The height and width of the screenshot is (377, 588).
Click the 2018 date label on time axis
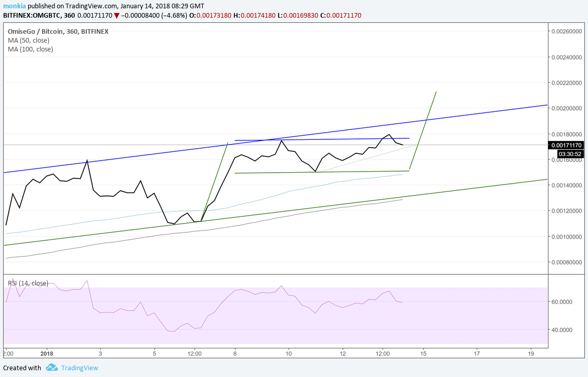pos(47,354)
